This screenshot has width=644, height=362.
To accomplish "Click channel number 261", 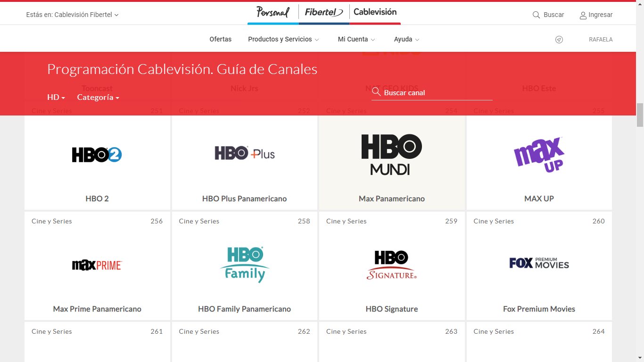I will (157, 331).
